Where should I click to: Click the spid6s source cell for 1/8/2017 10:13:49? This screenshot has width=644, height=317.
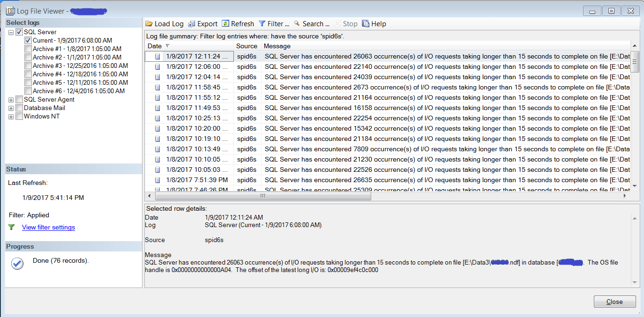click(x=247, y=149)
